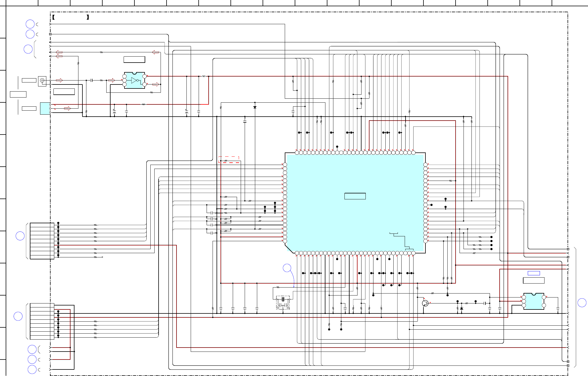
Task: Select the blue circle with the curved leader line
Action: click(287, 268)
